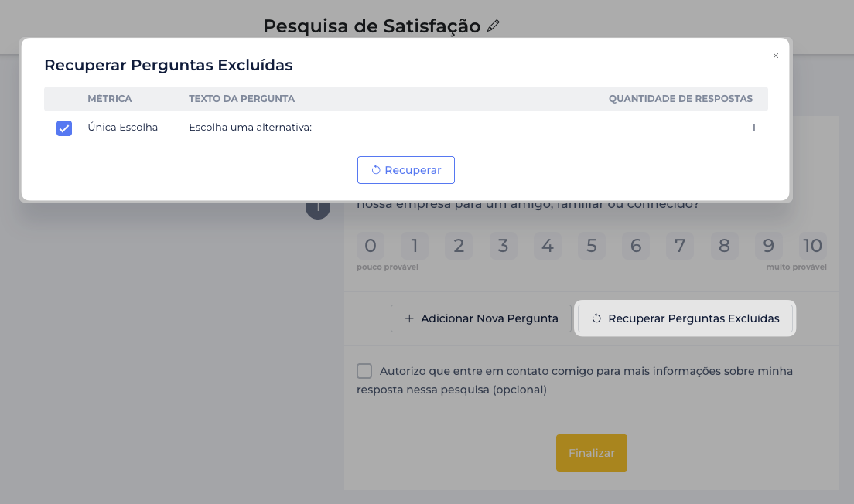Close the Recuperar Perguntas Excluídas dialog
This screenshot has width=854, height=504.
775,56
